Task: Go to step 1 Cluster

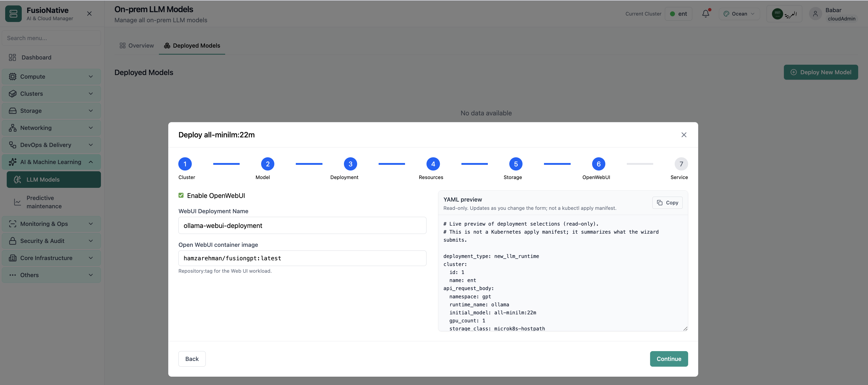Action: [x=185, y=164]
